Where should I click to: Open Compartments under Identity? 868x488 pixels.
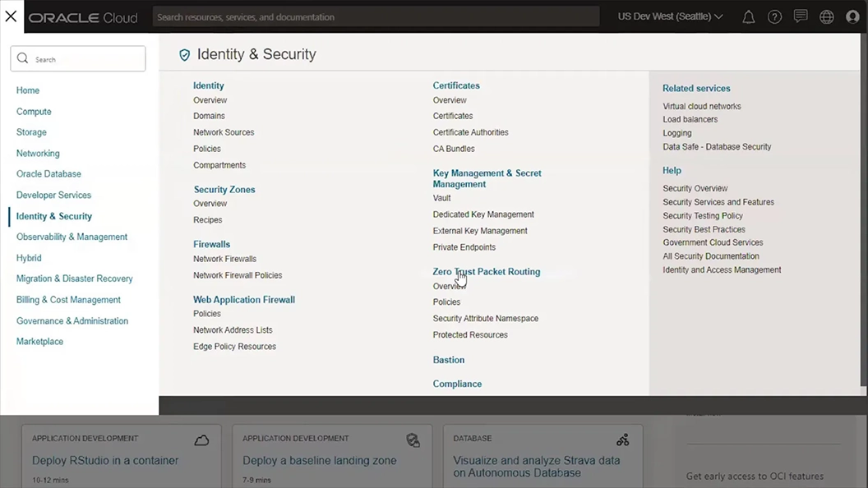(x=219, y=165)
